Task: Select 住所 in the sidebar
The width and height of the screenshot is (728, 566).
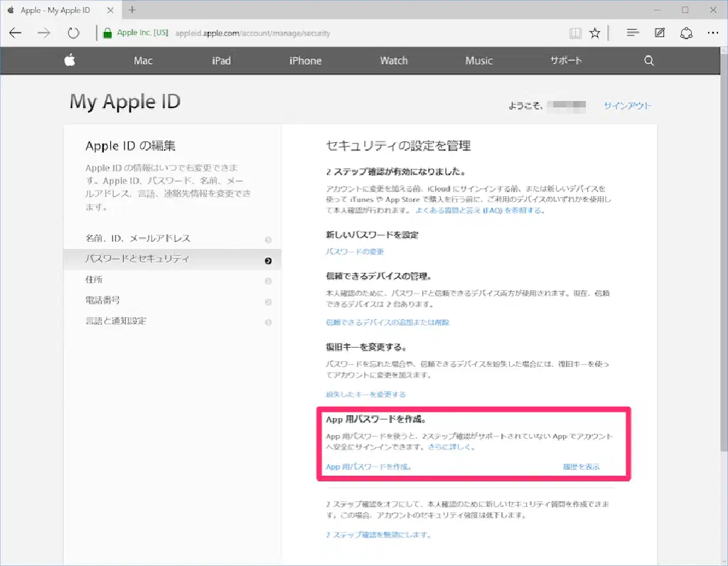Action: [95, 279]
